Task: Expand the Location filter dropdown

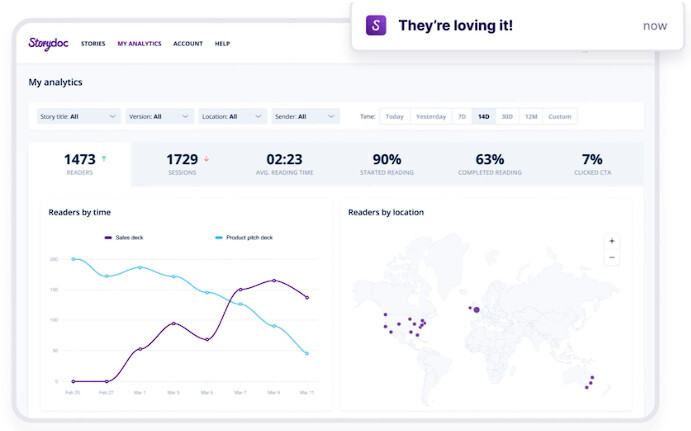Action: [232, 116]
